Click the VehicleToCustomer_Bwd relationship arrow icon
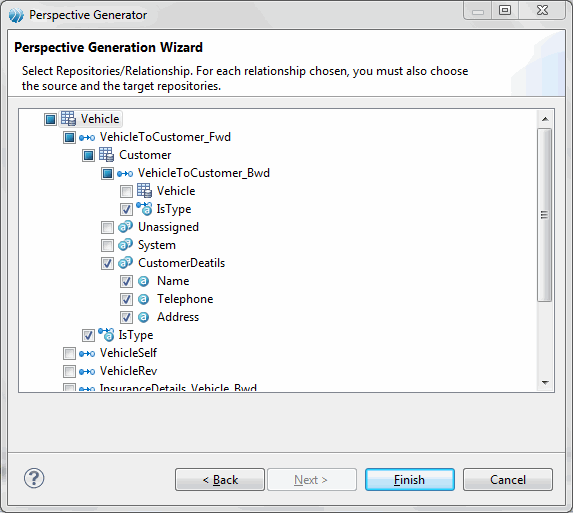This screenshot has height=513, width=573. [x=125, y=174]
